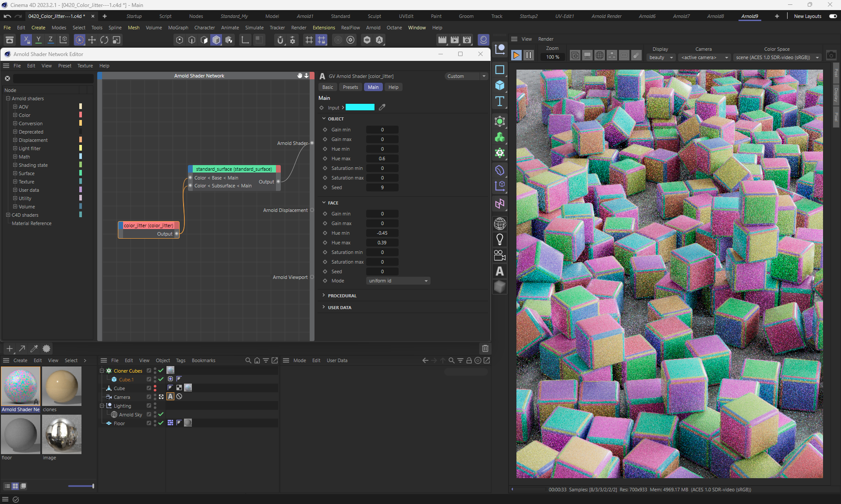Viewport: 841px width, 504px height.
Task: Toggle the New Layouts switch
Action: [833, 16]
